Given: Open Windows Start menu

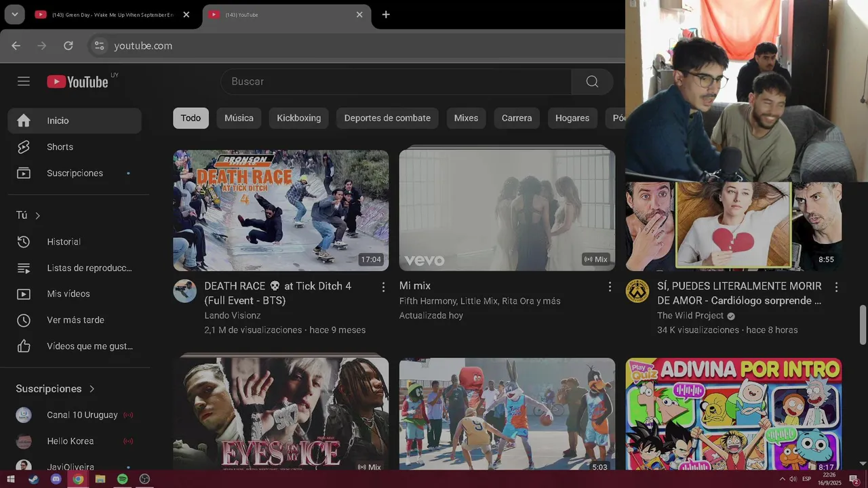Looking at the screenshot, I should coord(10,479).
